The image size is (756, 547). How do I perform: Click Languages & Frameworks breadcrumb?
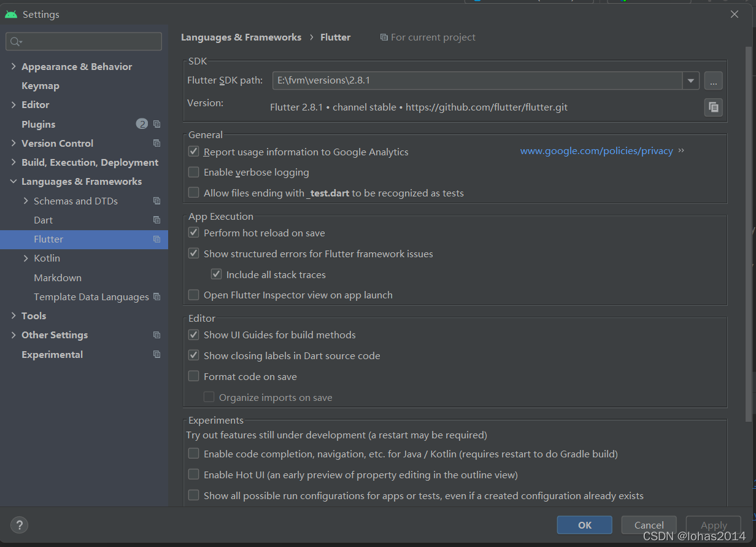(241, 37)
